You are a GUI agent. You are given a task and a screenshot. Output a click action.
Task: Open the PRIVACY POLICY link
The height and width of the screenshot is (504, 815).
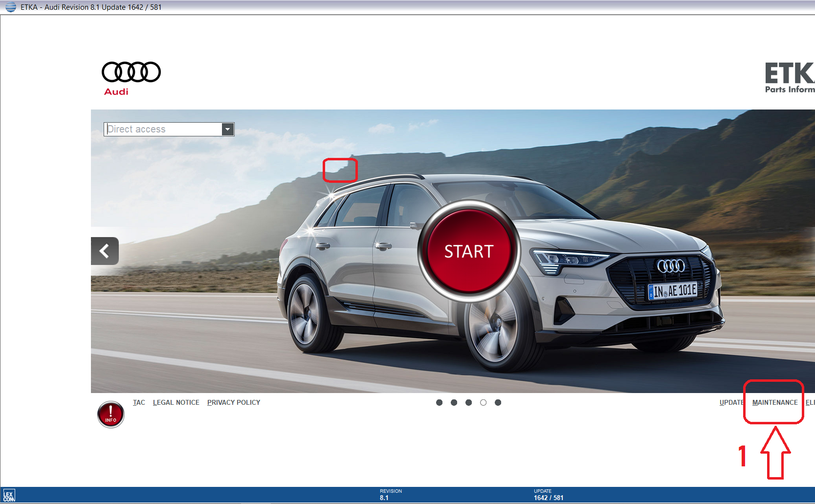coord(234,402)
